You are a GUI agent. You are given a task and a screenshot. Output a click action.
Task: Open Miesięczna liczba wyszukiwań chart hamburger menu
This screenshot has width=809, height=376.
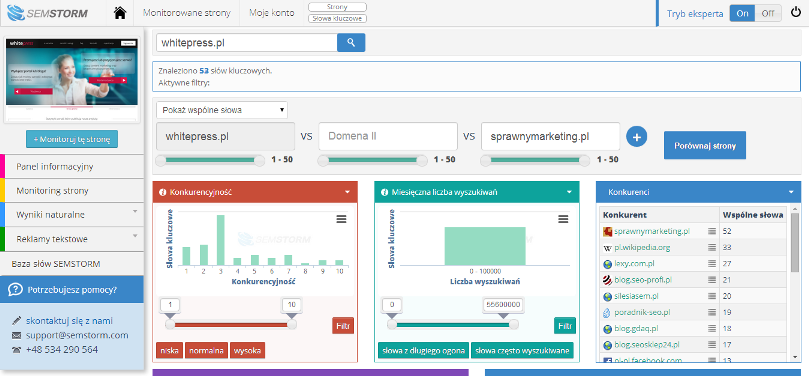coord(563,220)
